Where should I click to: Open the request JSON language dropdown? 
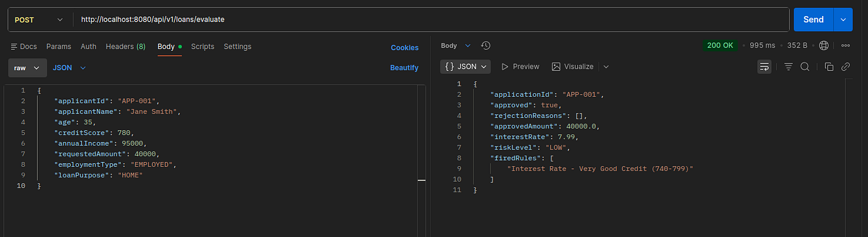(x=69, y=68)
